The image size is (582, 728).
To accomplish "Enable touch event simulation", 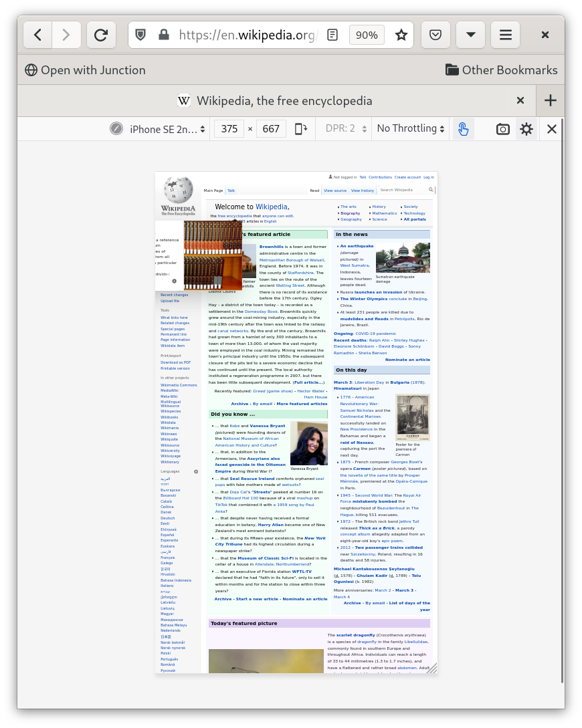I will point(463,128).
